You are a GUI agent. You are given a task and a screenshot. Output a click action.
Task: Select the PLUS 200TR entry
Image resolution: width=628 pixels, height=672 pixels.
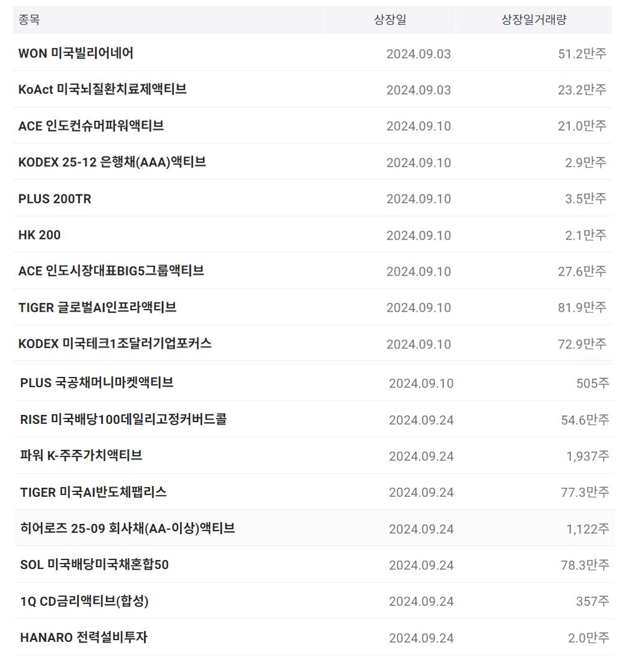(x=55, y=199)
